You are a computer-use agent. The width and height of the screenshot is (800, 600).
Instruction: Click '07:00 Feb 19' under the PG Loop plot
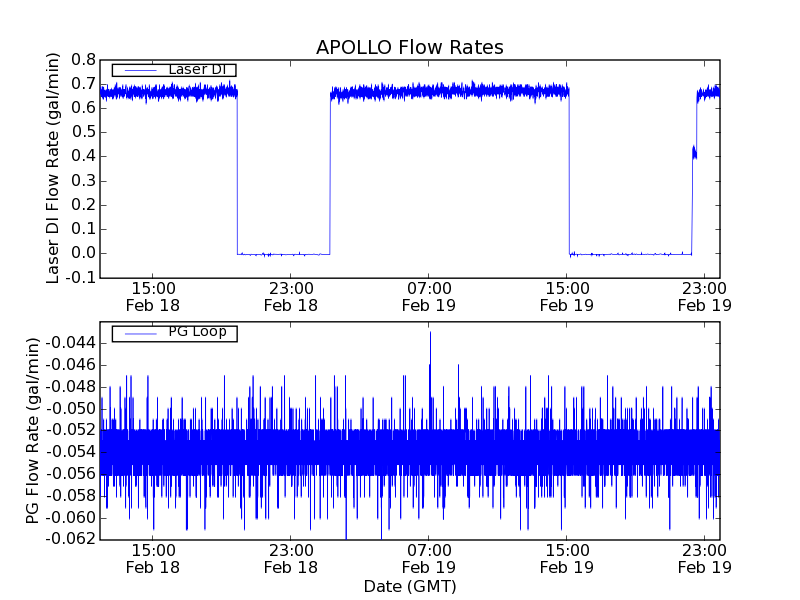429,559
